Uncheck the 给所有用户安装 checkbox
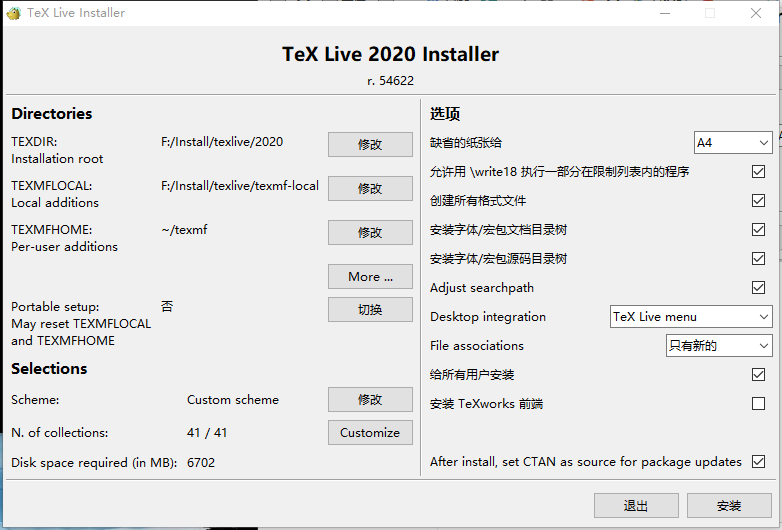The width and height of the screenshot is (782, 530). pyautogui.click(x=758, y=374)
